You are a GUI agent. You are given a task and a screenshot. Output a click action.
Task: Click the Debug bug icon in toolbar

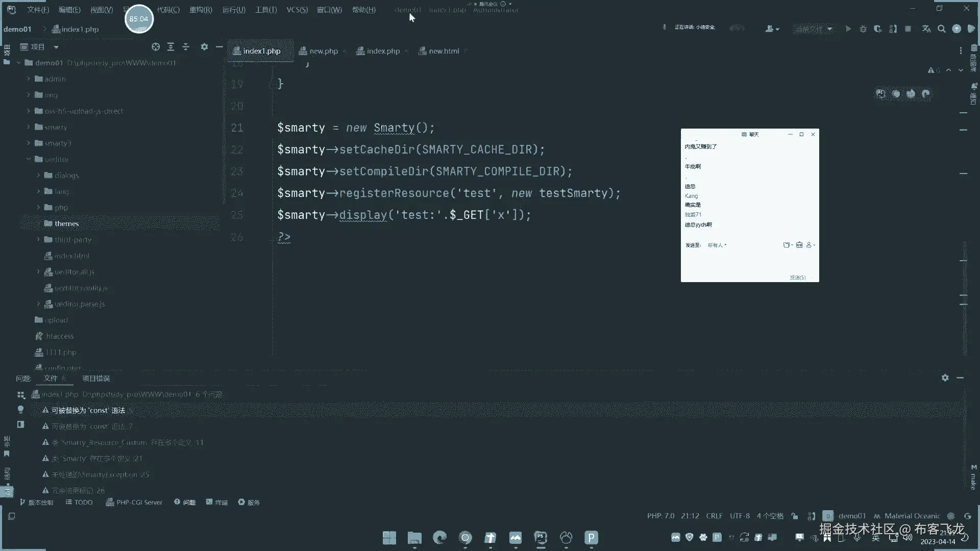click(863, 29)
